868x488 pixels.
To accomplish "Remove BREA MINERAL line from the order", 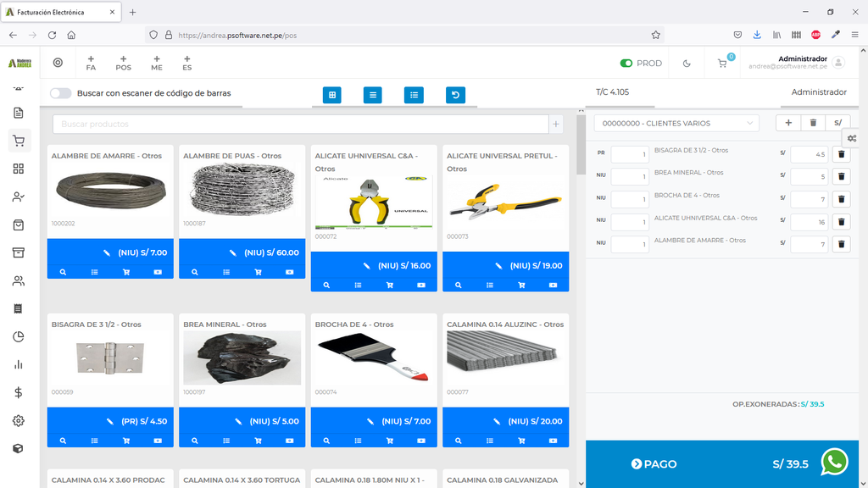I will point(842,176).
